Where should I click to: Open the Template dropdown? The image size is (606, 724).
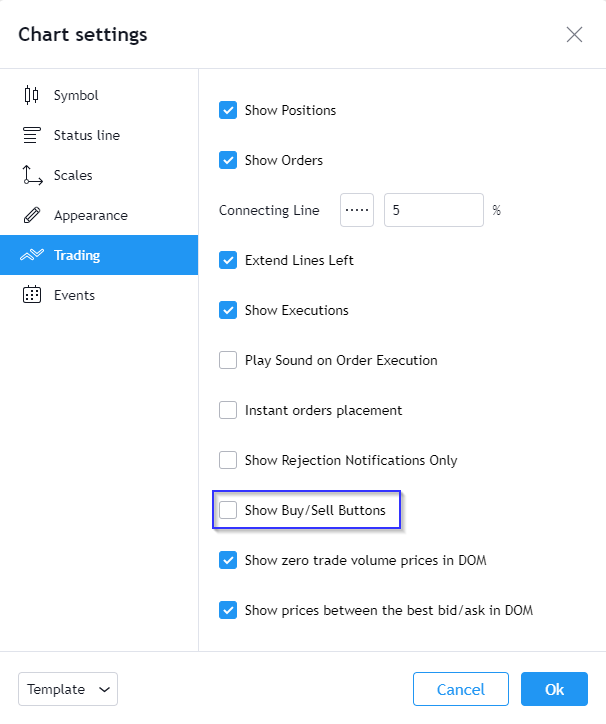[68, 689]
